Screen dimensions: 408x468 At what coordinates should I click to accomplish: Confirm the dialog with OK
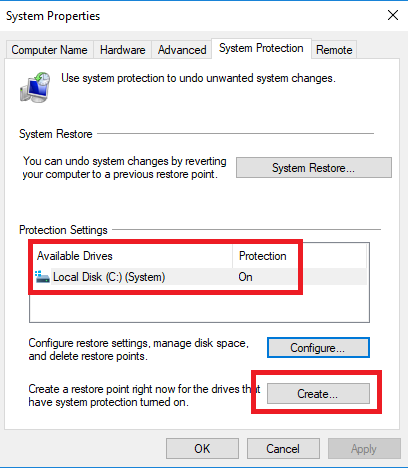(x=202, y=449)
